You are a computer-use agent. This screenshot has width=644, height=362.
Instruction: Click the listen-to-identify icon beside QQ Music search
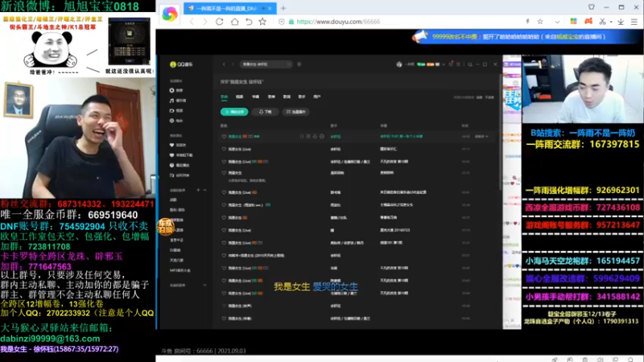(x=299, y=64)
